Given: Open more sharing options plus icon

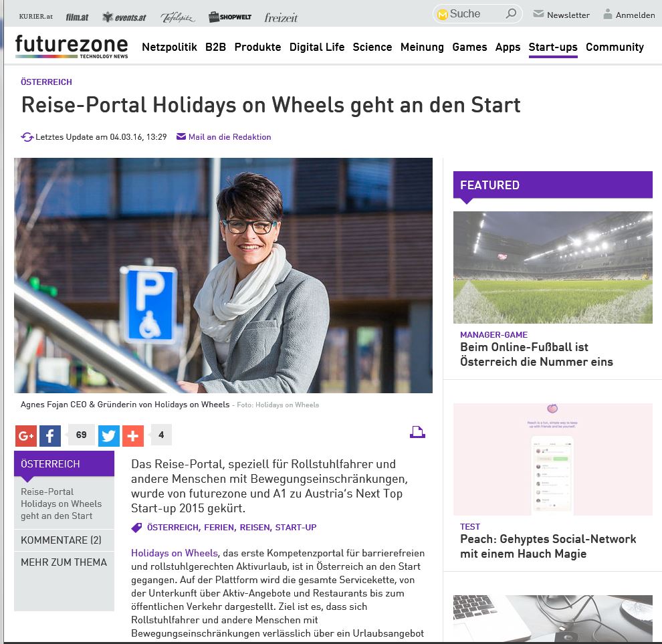Looking at the screenshot, I should tap(133, 435).
